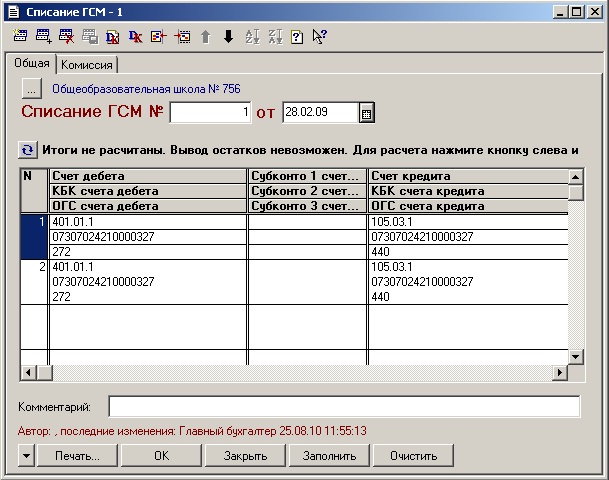
Task: Click the date field 28.02.09
Action: (320, 112)
